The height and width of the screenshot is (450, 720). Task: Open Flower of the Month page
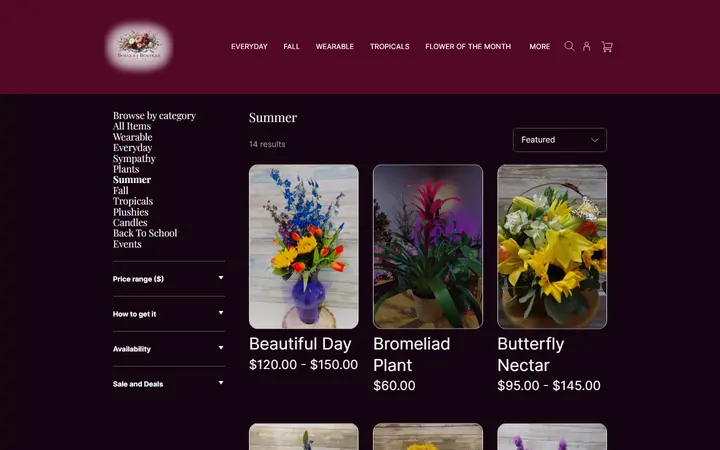(468, 46)
